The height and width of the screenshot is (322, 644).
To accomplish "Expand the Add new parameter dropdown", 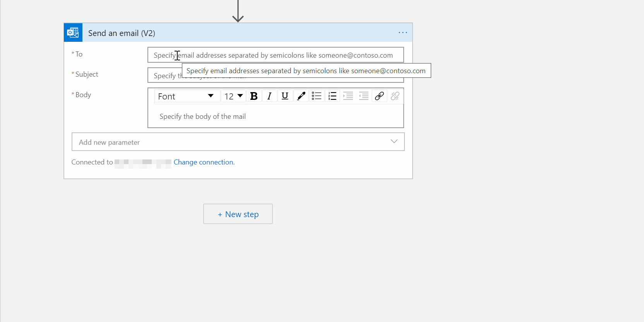I will point(238,142).
